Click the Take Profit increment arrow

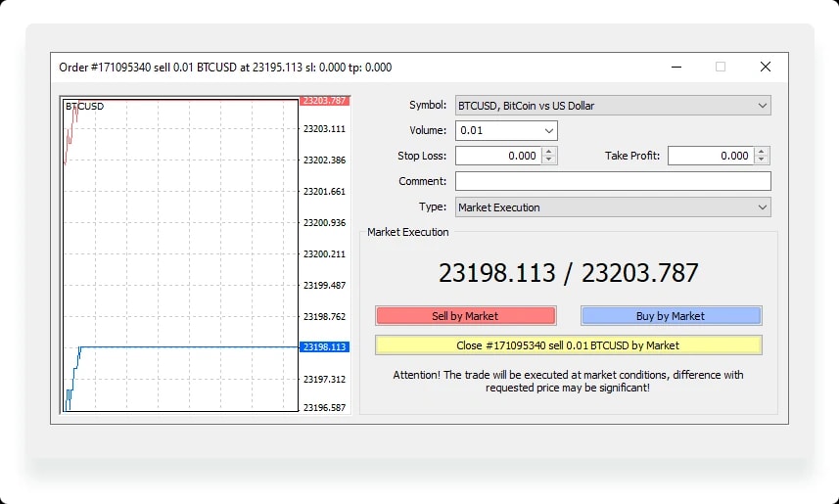(x=762, y=152)
